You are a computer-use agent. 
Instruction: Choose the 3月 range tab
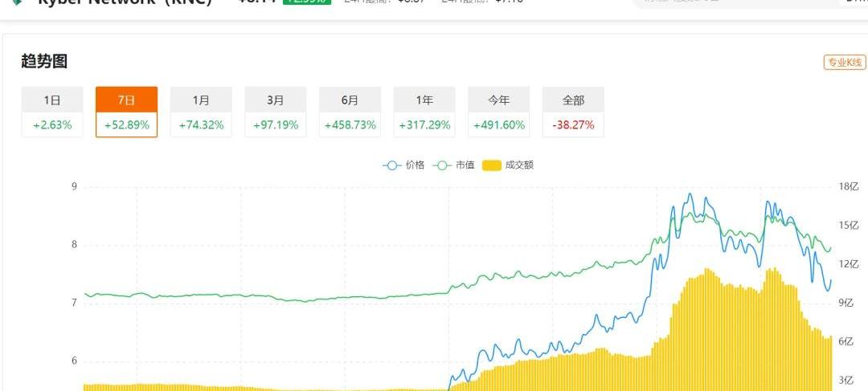tap(276, 112)
